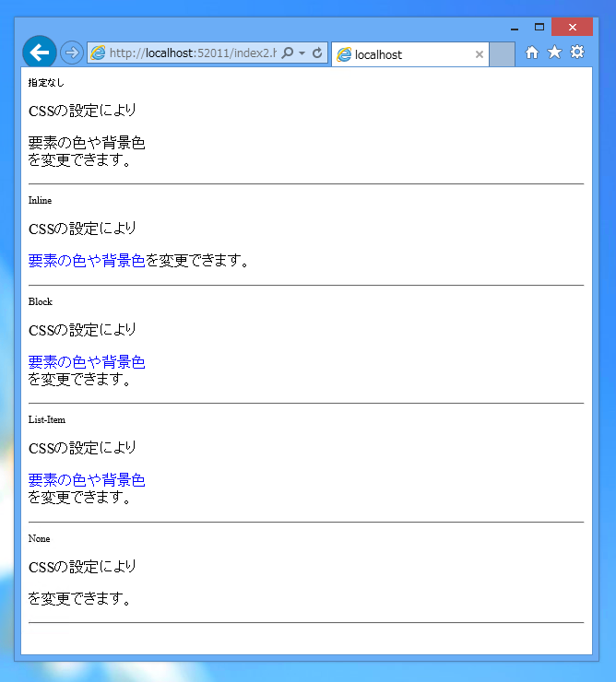Minimize the browser window

click(515, 28)
